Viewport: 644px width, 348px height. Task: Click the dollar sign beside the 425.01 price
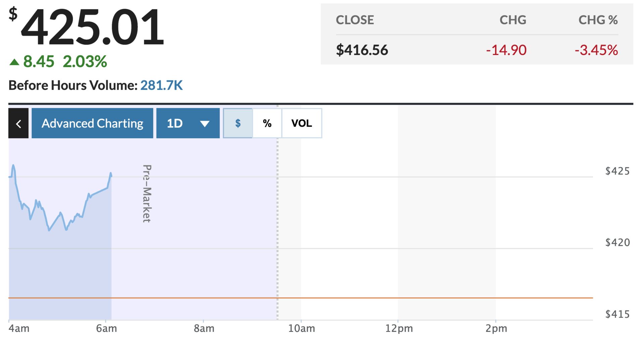click(x=13, y=14)
